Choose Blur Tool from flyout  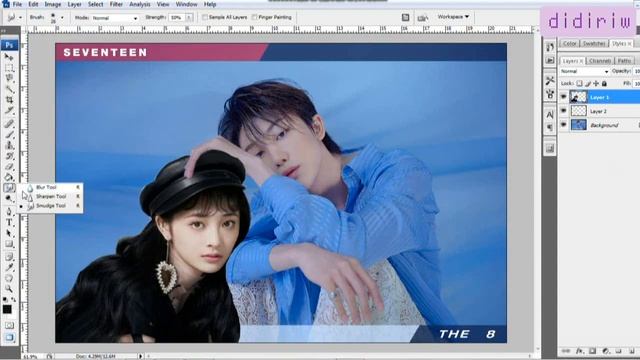point(51,187)
